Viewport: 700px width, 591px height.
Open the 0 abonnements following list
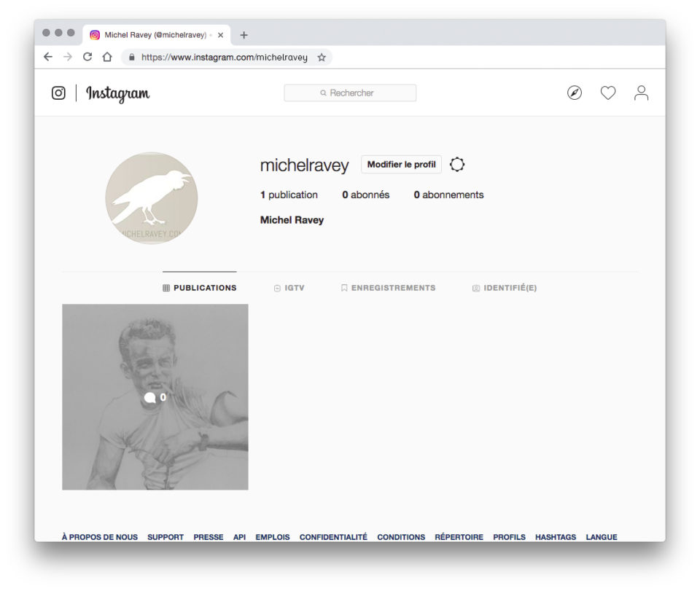point(448,195)
